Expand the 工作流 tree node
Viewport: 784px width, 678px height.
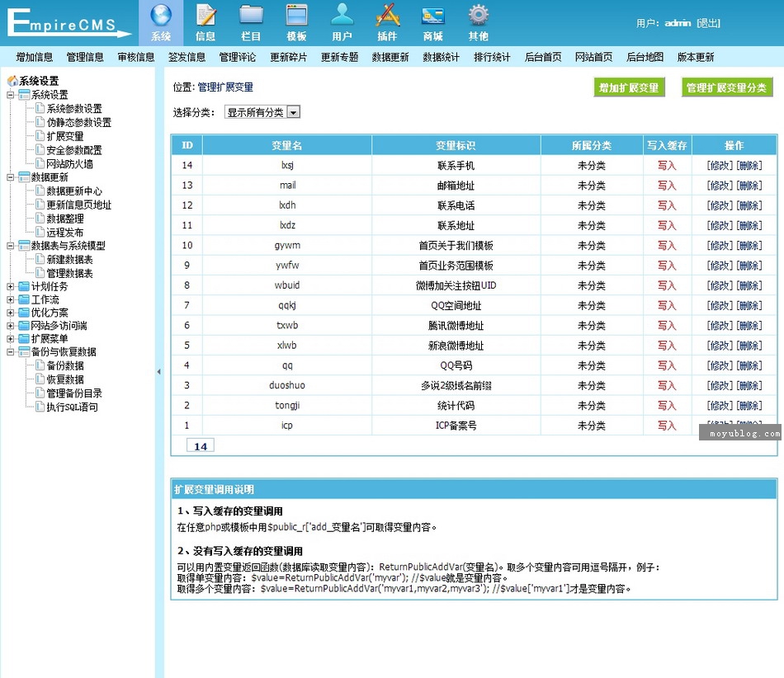pyautogui.click(x=11, y=299)
